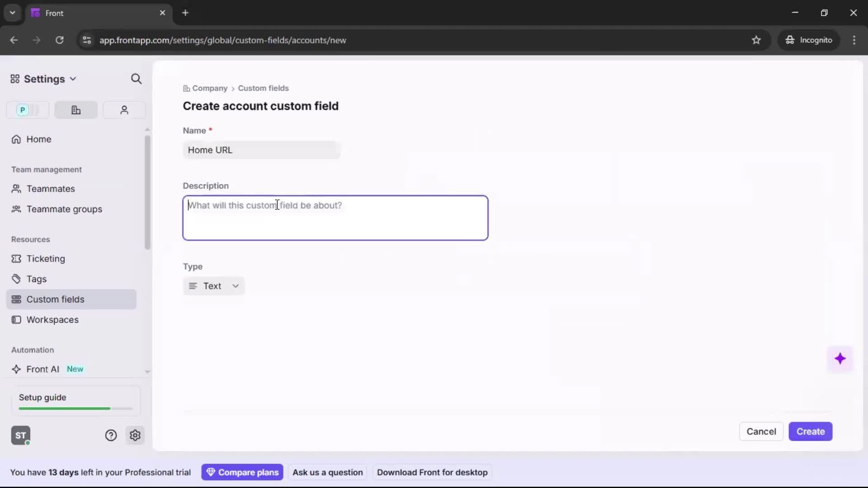Open the Ask us a question link

click(x=327, y=472)
